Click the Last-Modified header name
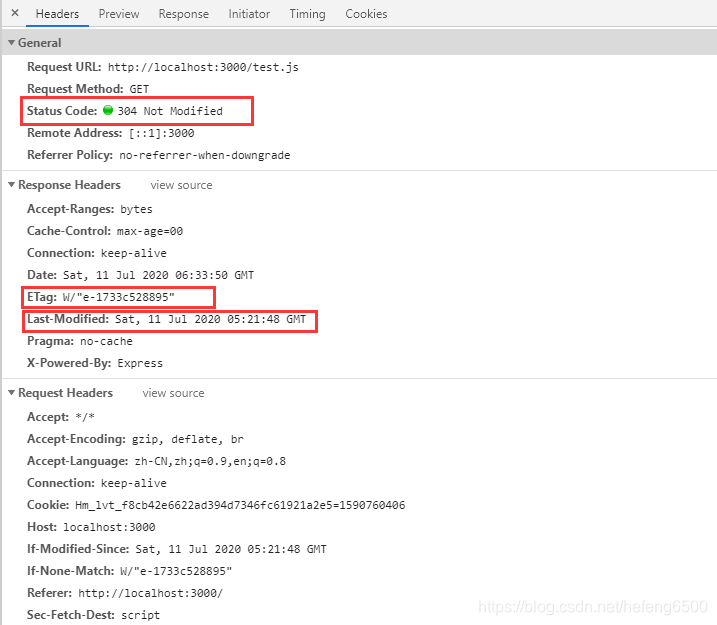 [68, 319]
